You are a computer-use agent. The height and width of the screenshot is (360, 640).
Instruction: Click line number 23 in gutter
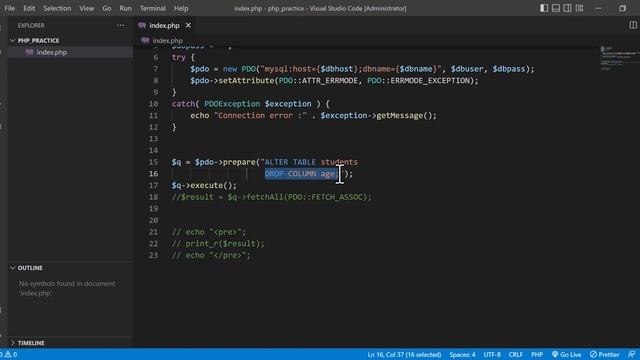pyautogui.click(x=153, y=256)
